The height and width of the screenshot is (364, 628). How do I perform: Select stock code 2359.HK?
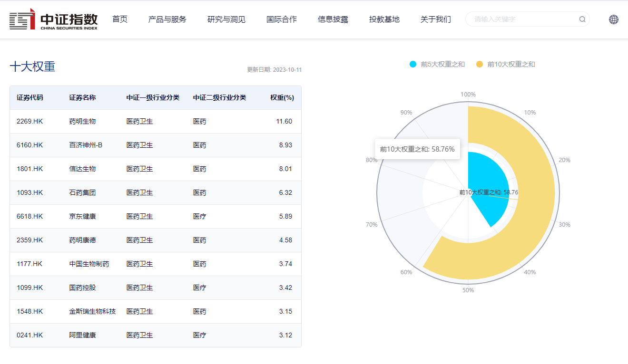(29, 240)
